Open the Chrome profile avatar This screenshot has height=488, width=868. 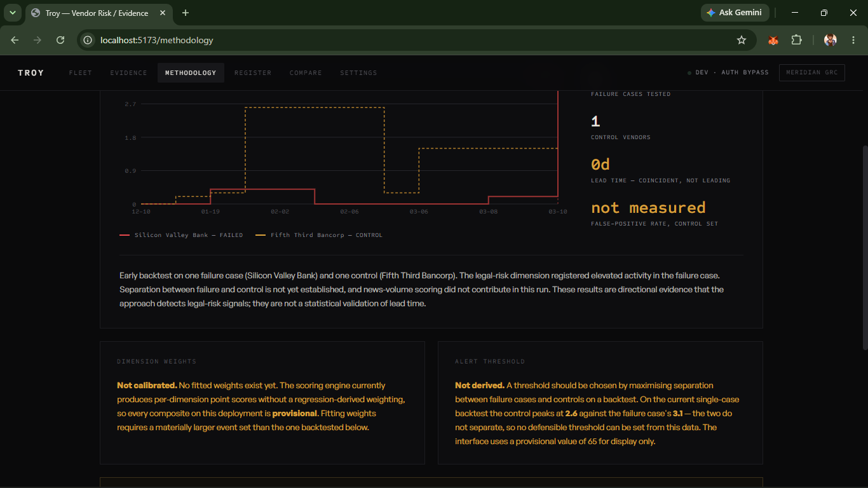(x=831, y=40)
